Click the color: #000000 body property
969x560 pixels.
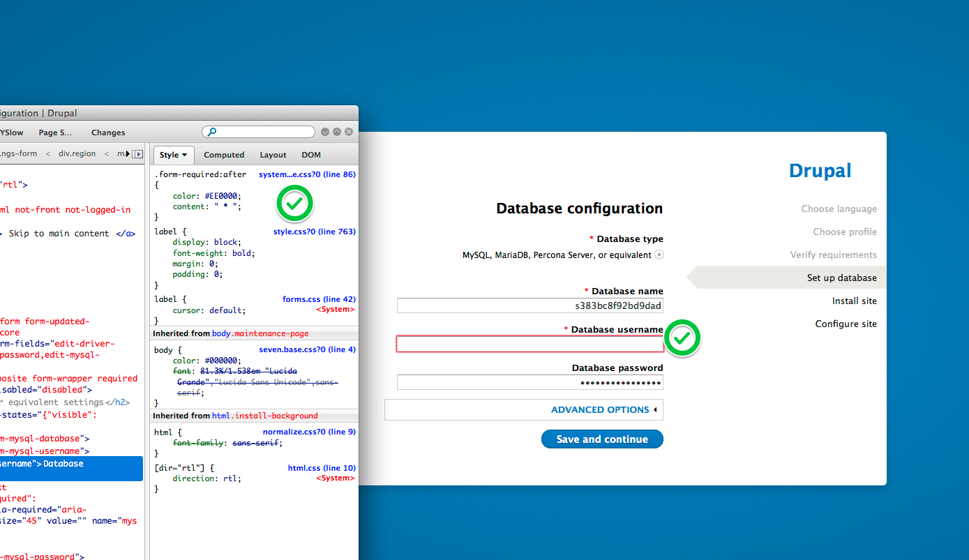point(206,361)
